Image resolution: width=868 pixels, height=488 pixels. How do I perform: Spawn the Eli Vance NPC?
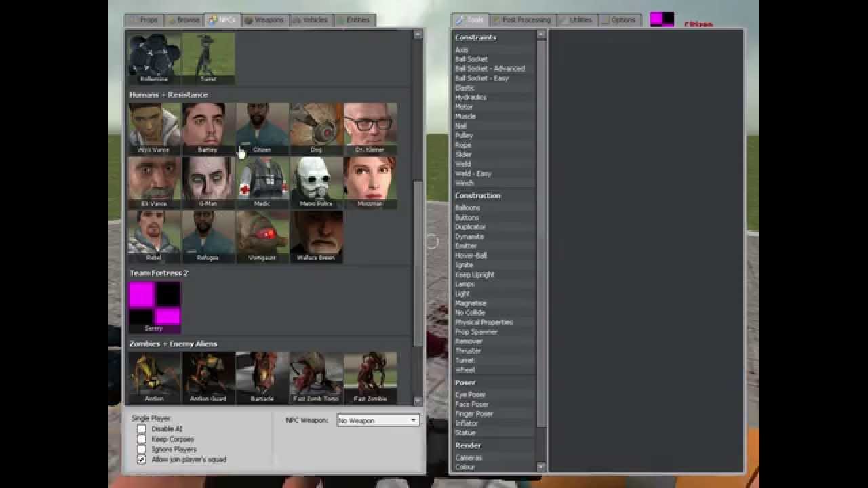pyautogui.click(x=155, y=183)
